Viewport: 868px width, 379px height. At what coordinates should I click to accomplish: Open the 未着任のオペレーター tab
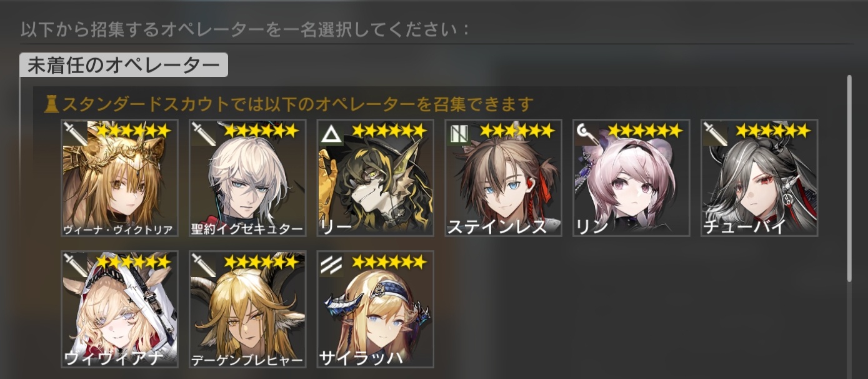coord(124,65)
